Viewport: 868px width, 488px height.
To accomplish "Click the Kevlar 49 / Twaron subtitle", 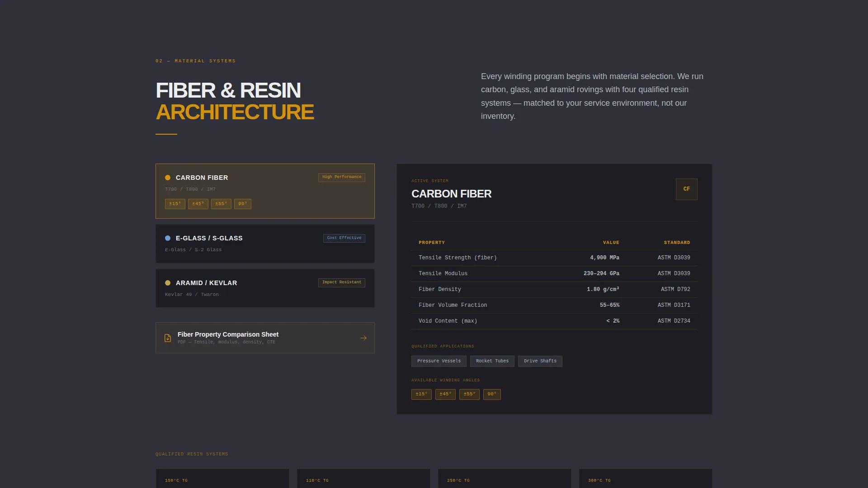I will coord(192,295).
